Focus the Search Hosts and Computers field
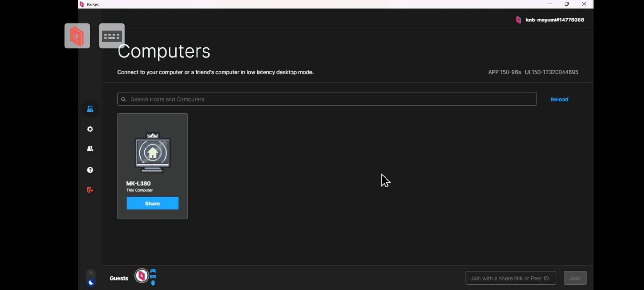Viewport: 644px width, 290px height. (x=327, y=99)
